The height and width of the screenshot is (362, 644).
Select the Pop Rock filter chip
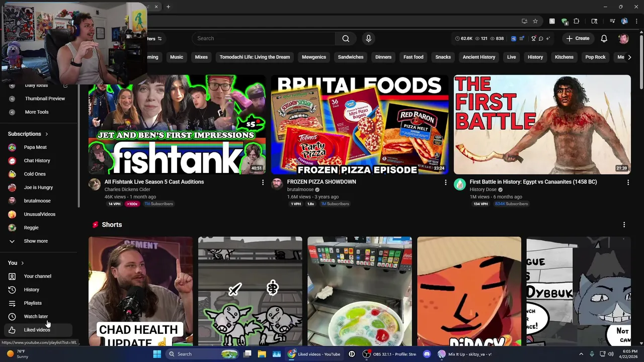point(595,57)
